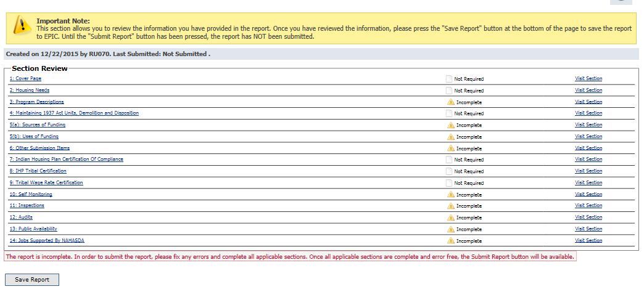Screen dimensions: 644x297
Task: Click Visit Section for Other Submission Items
Action: point(588,148)
